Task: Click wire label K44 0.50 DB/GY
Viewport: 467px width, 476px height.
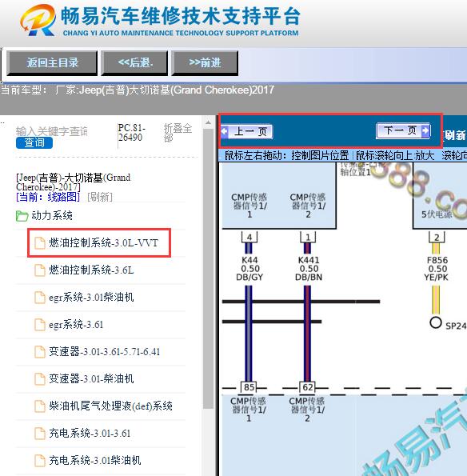Action: (249, 269)
